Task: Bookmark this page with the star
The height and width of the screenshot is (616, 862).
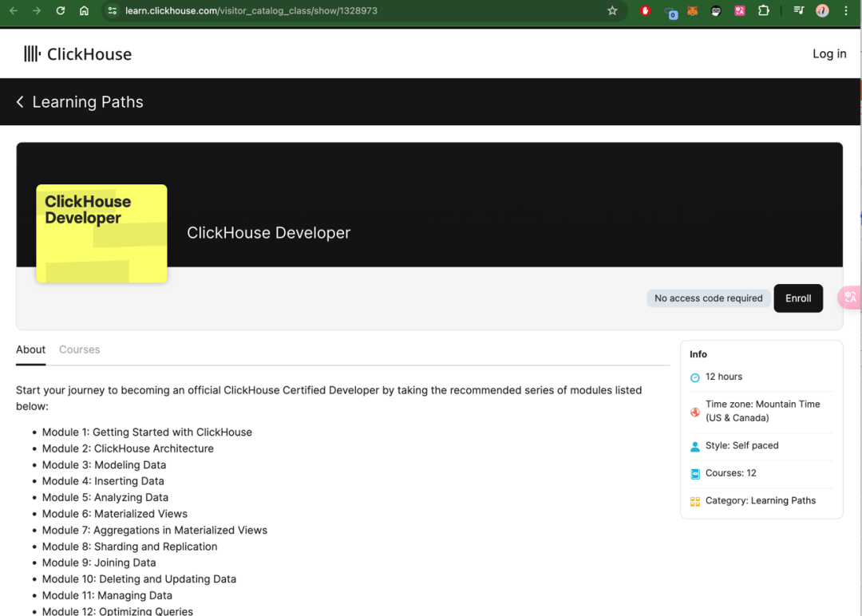Action: [x=612, y=10]
